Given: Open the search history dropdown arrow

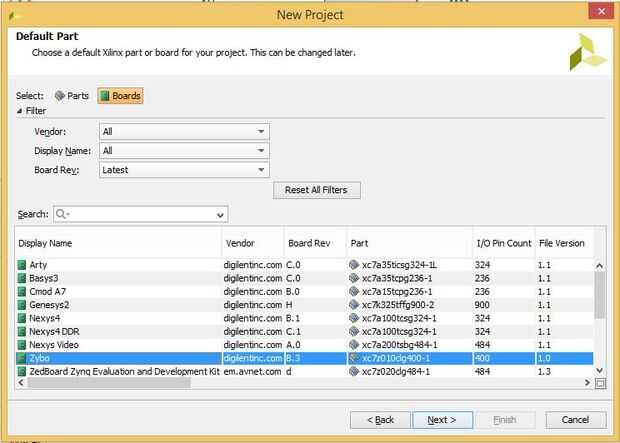Looking at the screenshot, I should coord(220,215).
